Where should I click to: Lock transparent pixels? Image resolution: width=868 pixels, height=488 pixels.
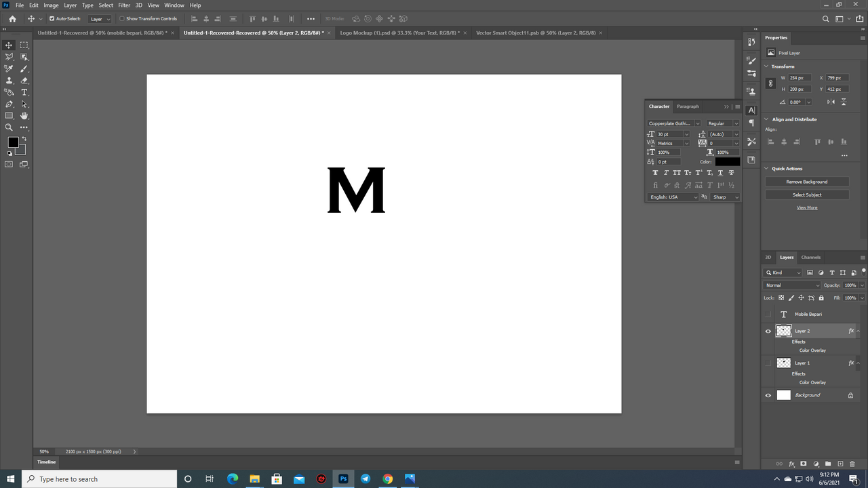point(781,298)
